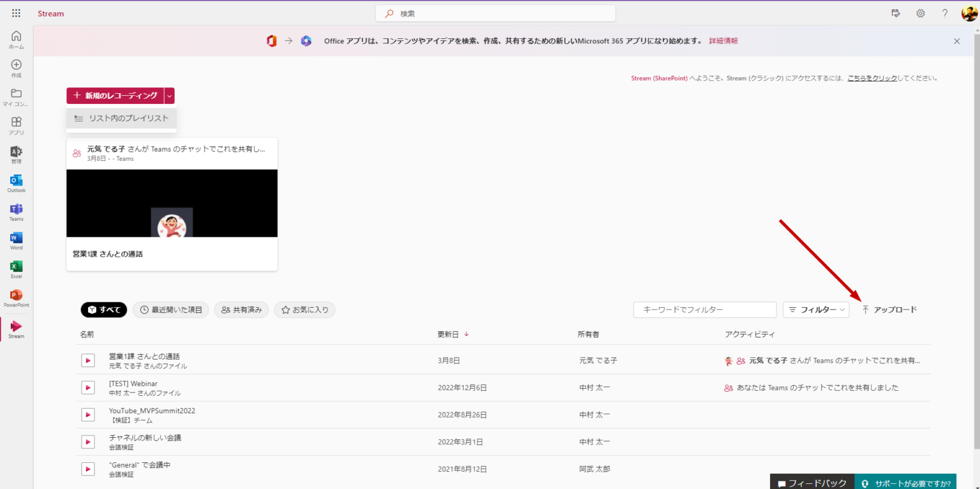Toggle the お気に入り filter pill

coord(304,310)
